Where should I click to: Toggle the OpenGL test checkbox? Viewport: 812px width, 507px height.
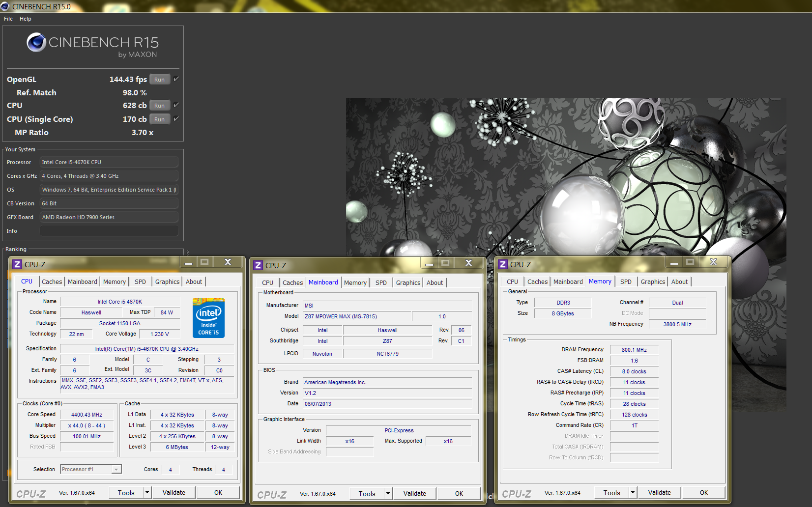(x=176, y=79)
